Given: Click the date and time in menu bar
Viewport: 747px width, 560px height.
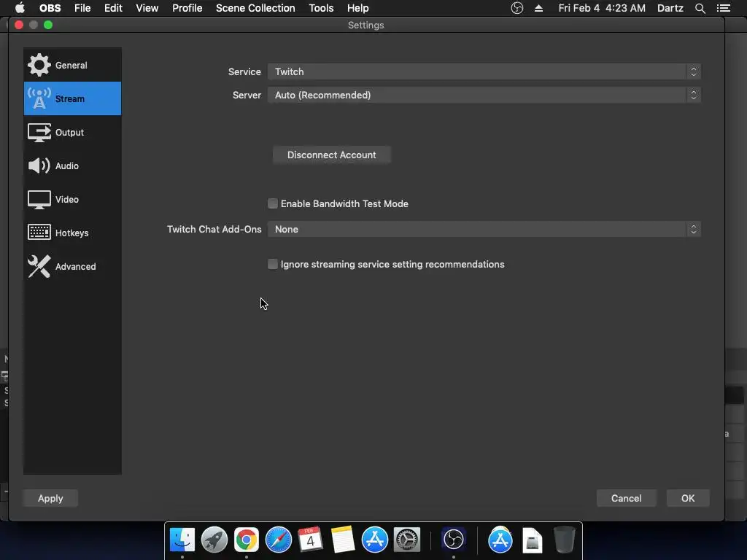Looking at the screenshot, I should (602, 8).
